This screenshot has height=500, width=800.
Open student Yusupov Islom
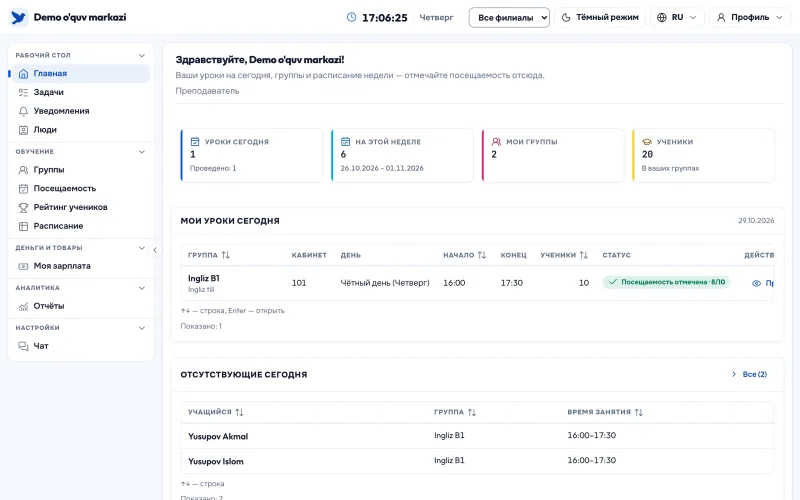[x=216, y=462]
